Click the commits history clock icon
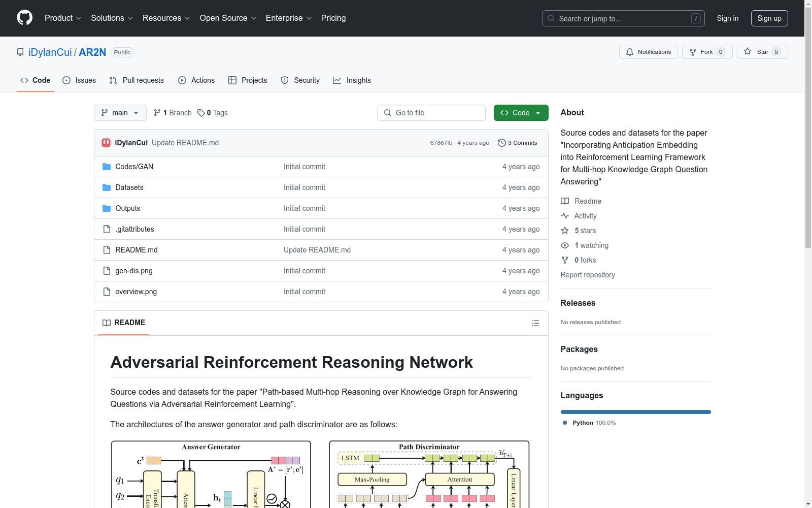Viewport: 812px width, 508px height. tap(501, 143)
